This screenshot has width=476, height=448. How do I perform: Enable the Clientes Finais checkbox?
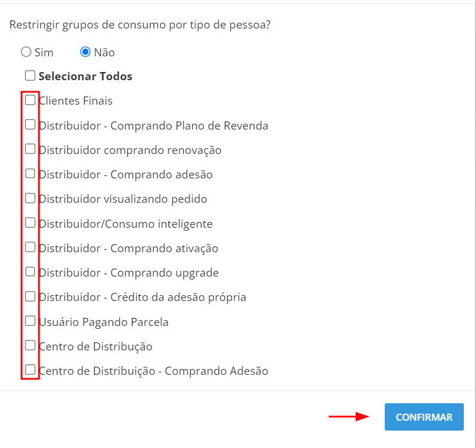click(30, 100)
